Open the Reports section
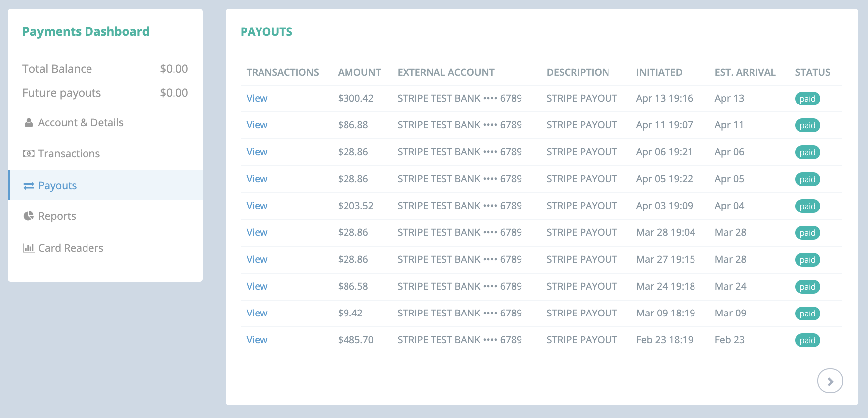Screen dimensions: 868x418 point(105,216)
